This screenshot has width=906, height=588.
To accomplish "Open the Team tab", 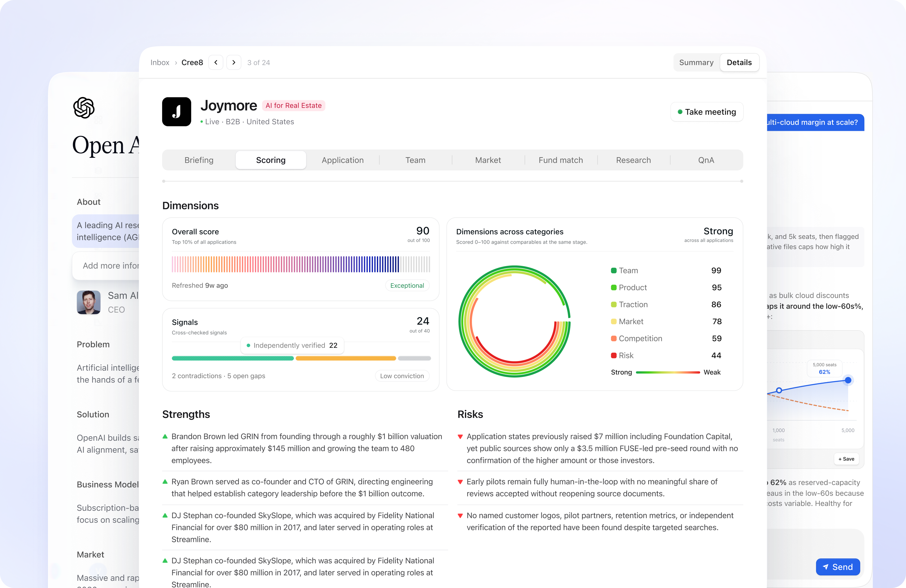I will tap(415, 160).
